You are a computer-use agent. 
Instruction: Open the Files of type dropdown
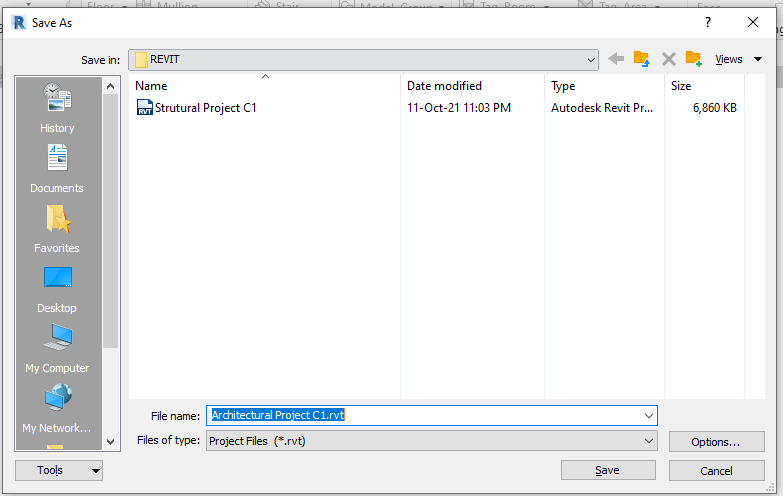(x=431, y=441)
